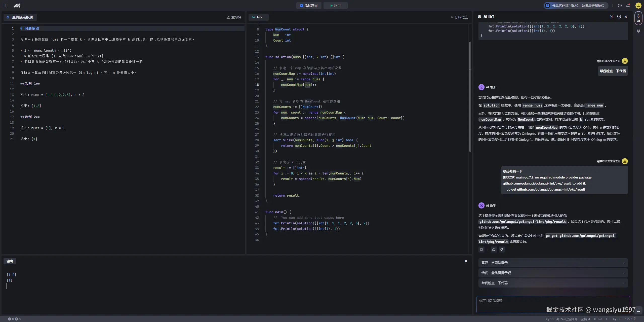Click the 添加题目 button
Image resolution: width=644 pixels, height=322 pixels.
click(309, 6)
